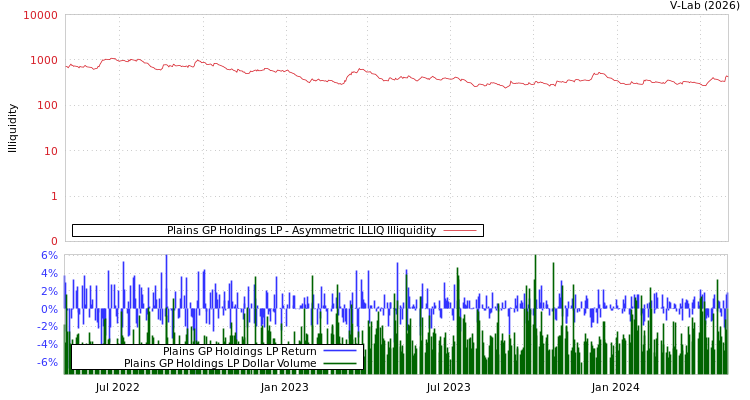Click the -4% axis label on lower chart
Viewport: 750px width, 400px height.
(x=47, y=345)
